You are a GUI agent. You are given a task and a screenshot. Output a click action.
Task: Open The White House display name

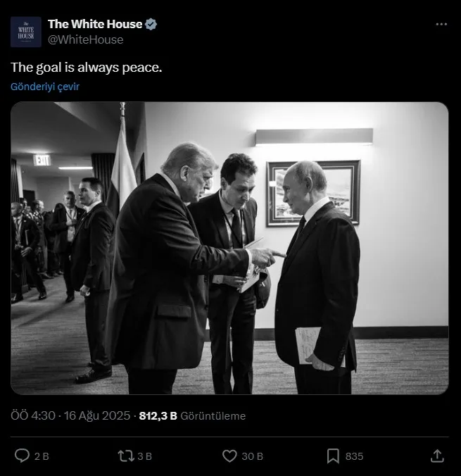95,25
